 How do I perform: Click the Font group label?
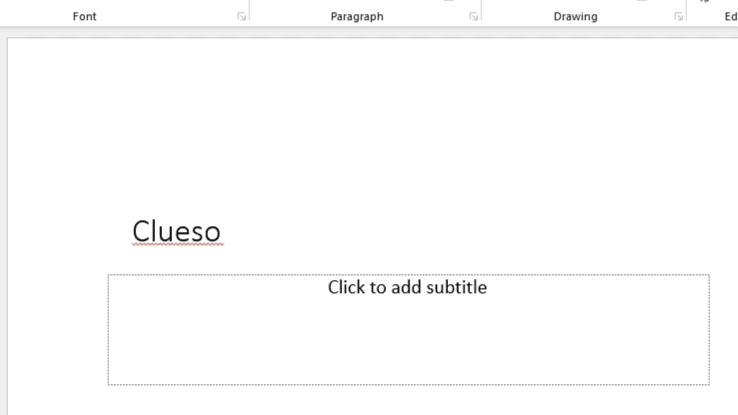pyautogui.click(x=85, y=16)
